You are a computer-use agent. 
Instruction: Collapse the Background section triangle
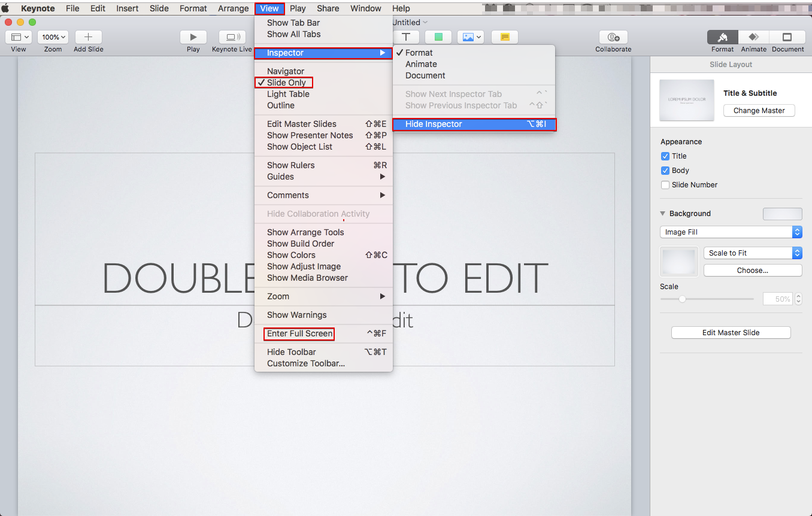click(x=663, y=214)
